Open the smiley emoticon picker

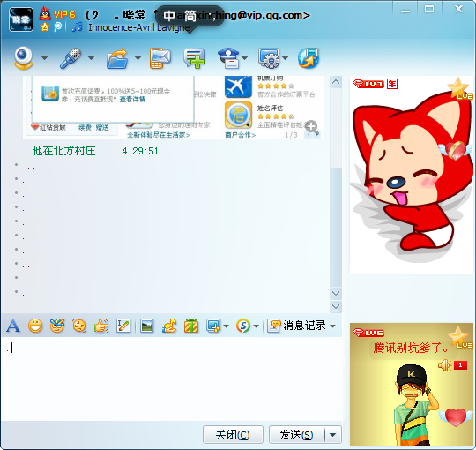point(35,326)
